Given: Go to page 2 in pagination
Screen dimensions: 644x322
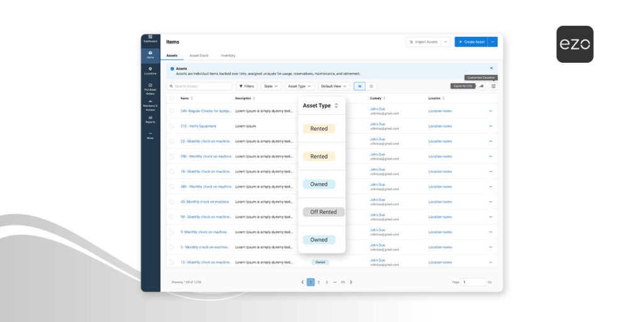Looking at the screenshot, I should [318, 282].
